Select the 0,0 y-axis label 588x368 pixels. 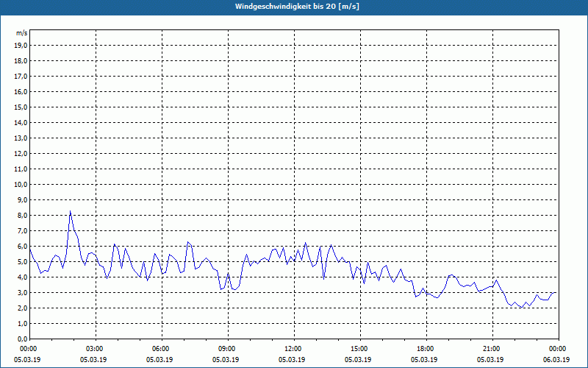(x=22, y=339)
